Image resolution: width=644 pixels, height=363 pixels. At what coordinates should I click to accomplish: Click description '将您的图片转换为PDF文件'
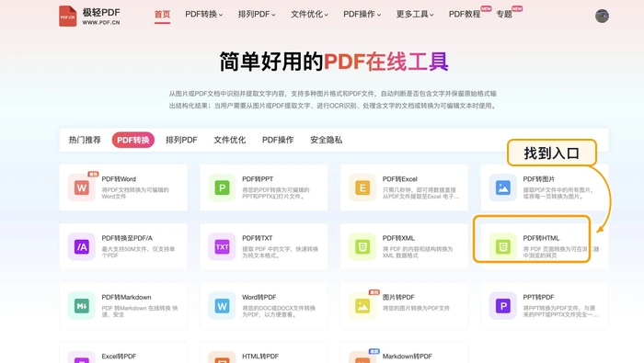(416, 308)
